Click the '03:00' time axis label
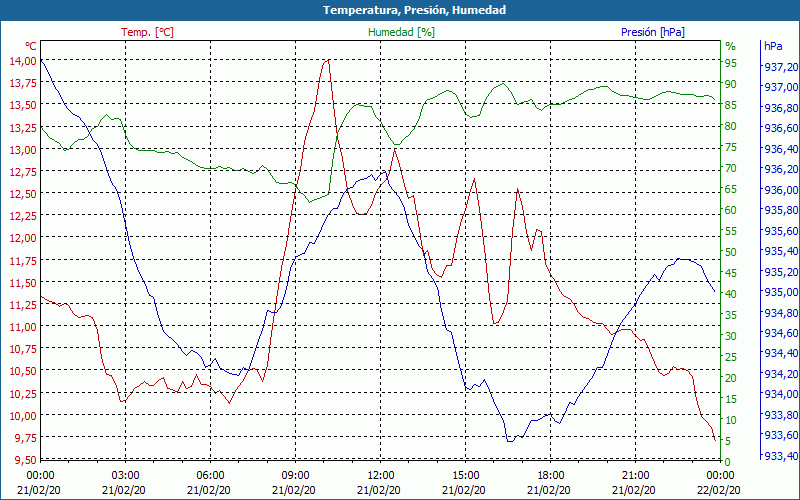This screenshot has width=800, height=500. [126, 476]
